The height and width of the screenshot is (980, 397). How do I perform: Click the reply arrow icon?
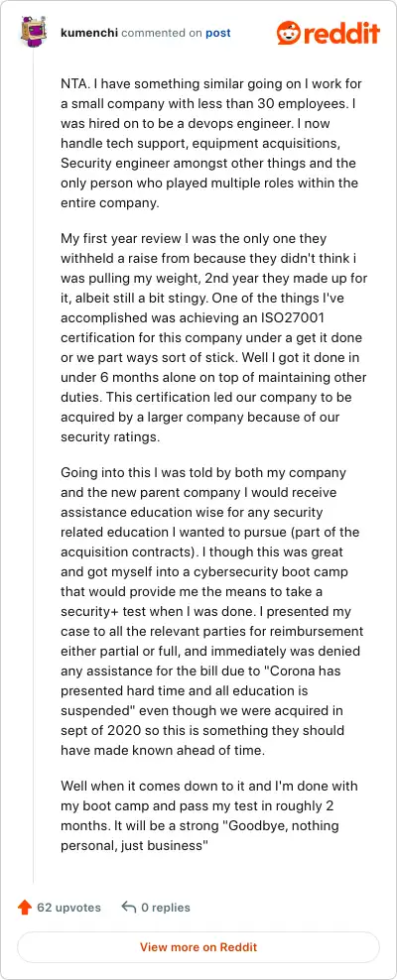129,907
